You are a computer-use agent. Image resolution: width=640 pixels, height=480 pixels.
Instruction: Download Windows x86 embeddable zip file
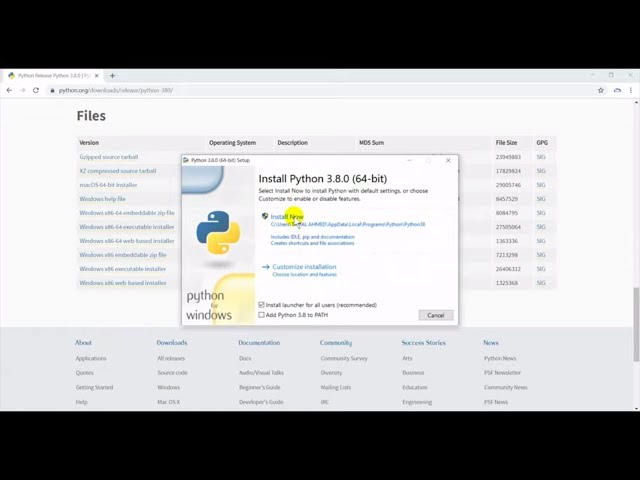point(123,255)
